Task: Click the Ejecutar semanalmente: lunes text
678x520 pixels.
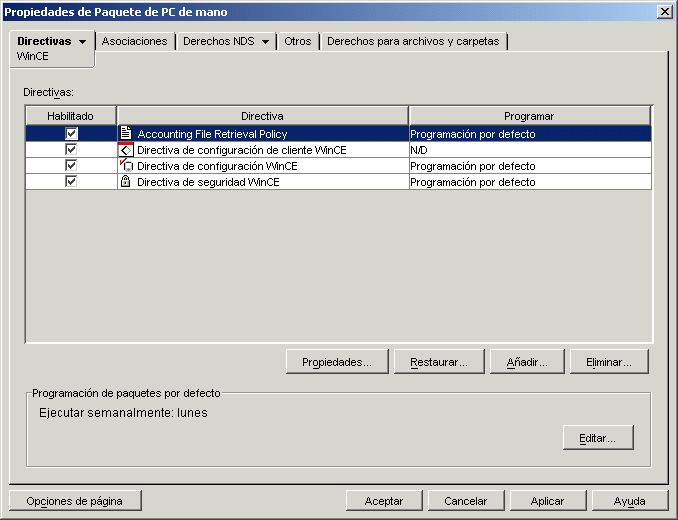Action: point(123,413)
